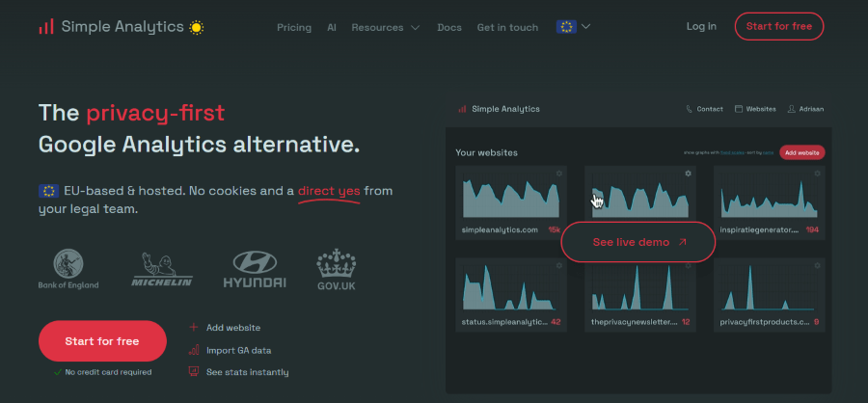This screenshot has width=868, height=403.
Task: Click the Michelin logo
Action: tap(162, 269)
